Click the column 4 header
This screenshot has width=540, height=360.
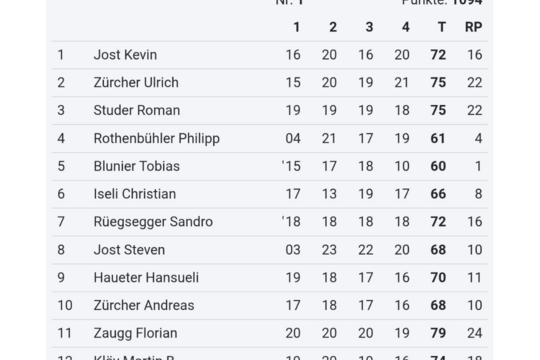[x=406, y=27]
